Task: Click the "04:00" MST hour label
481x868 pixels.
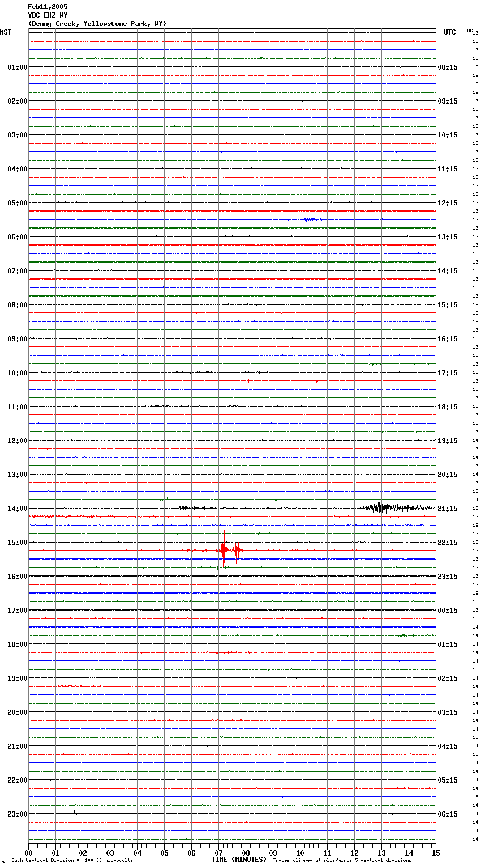Action: click(17, 169)
